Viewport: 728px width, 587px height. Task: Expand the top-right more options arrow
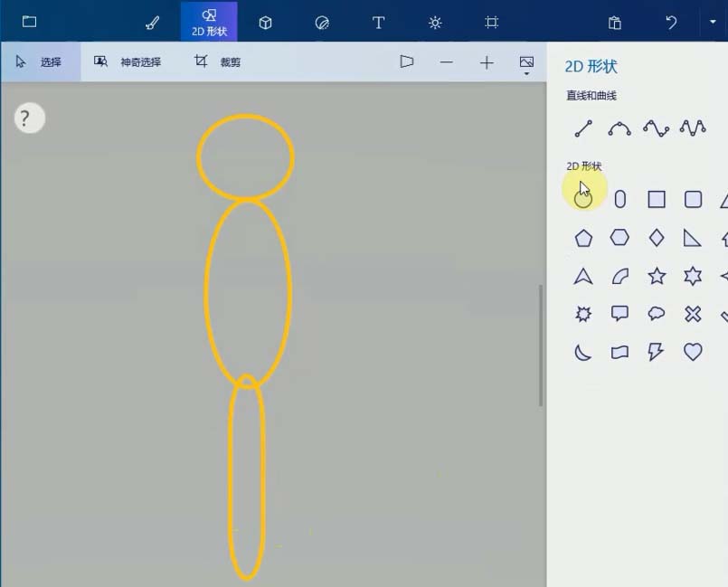click(x=713, y=22)
